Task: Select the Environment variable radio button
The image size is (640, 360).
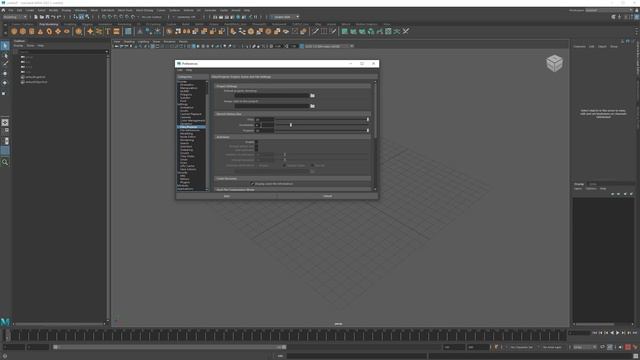Action: (x=312, y=165)
